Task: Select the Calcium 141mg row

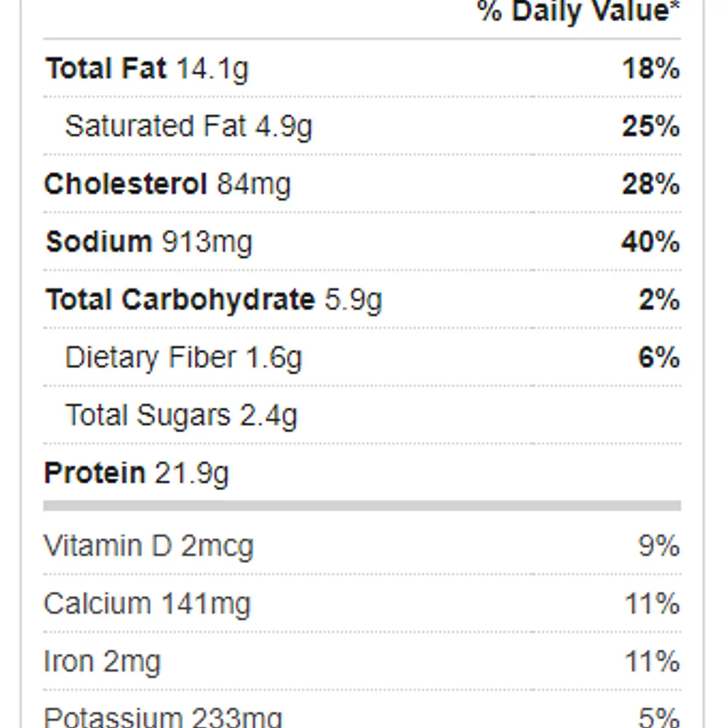Action: click(x=362, y=604)
